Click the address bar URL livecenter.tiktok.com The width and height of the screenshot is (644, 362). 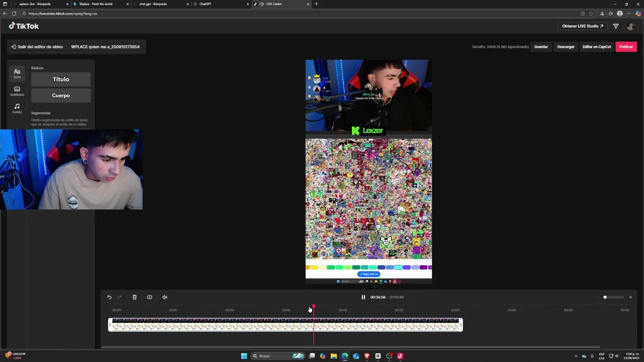click(63, 14)
